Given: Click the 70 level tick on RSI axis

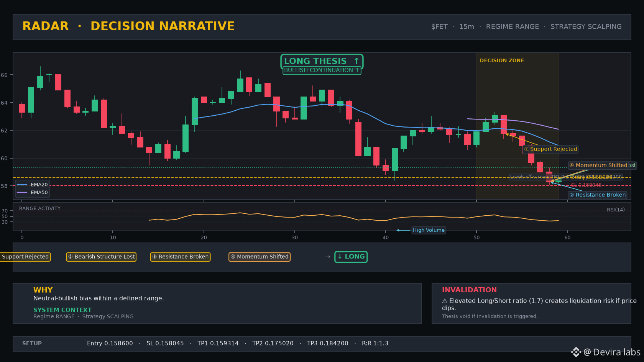Looking at the screenshot, I should 5,211.
